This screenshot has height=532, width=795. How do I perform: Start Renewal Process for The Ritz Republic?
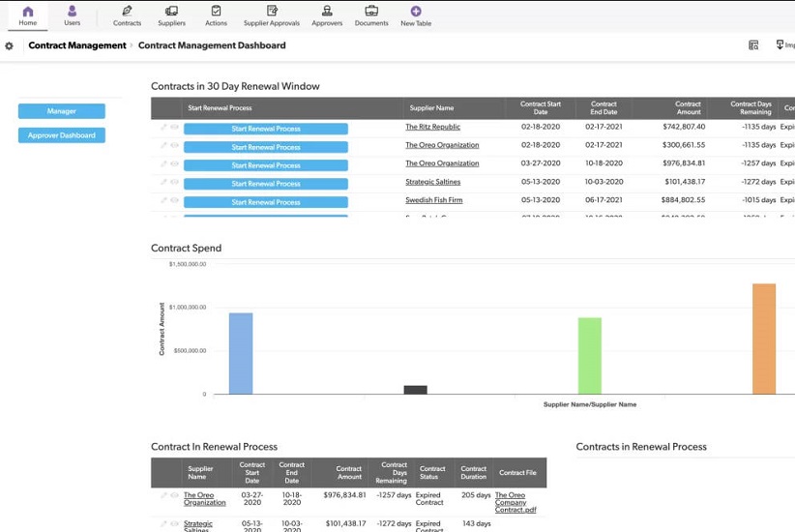[266, 129]
